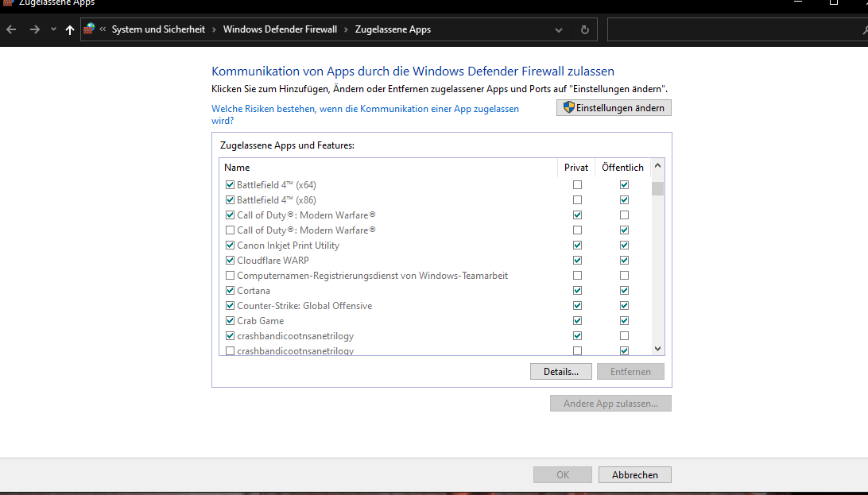Open Details for the selected app
The height and width of the screenshot is (495, 868).
pos(560,372)
